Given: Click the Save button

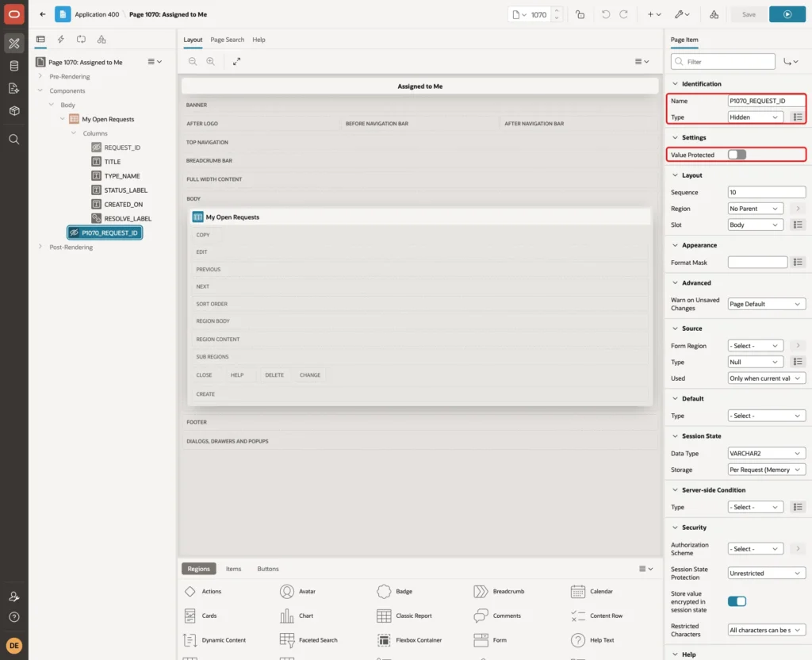Looking at the screenshot, I should coord(749,14).
